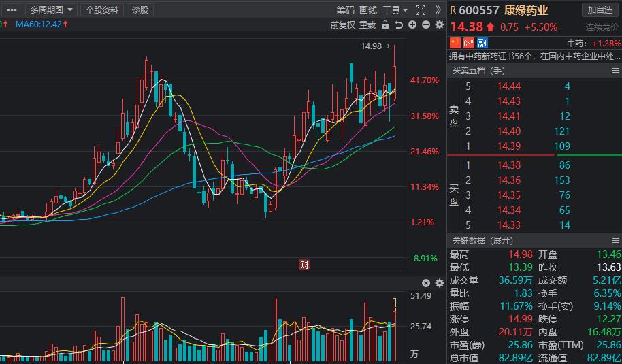The width and height of the screenshot is (622, 364).
Task: Zoom out chart with minus icon
Action: click(x=426, y=25)
